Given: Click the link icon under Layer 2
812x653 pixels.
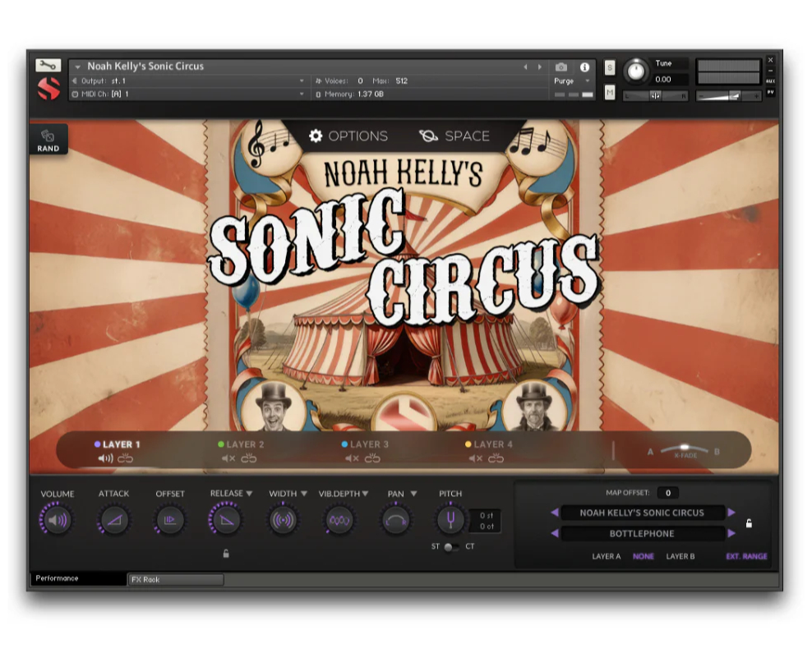Looking at the screenshot, I should [249, 459].
